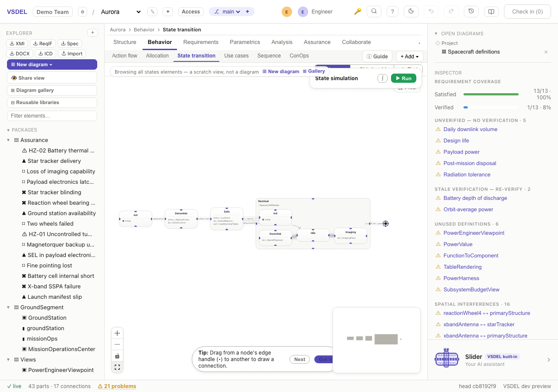Image resolution: width=558 pixels, height=392 pixels.
Task: Open the 21 problems link
Action: [x=117, y=386]
